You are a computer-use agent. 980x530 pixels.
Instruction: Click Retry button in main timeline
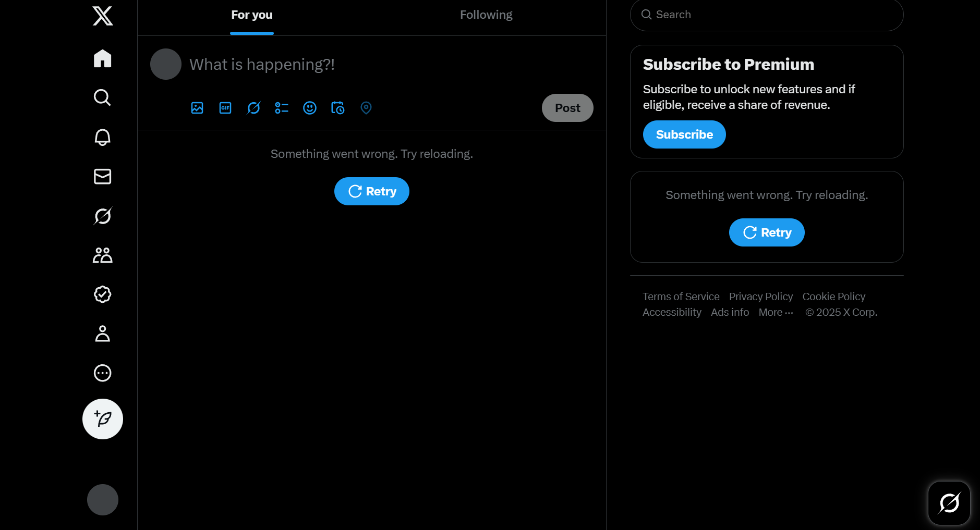(372, 191)
